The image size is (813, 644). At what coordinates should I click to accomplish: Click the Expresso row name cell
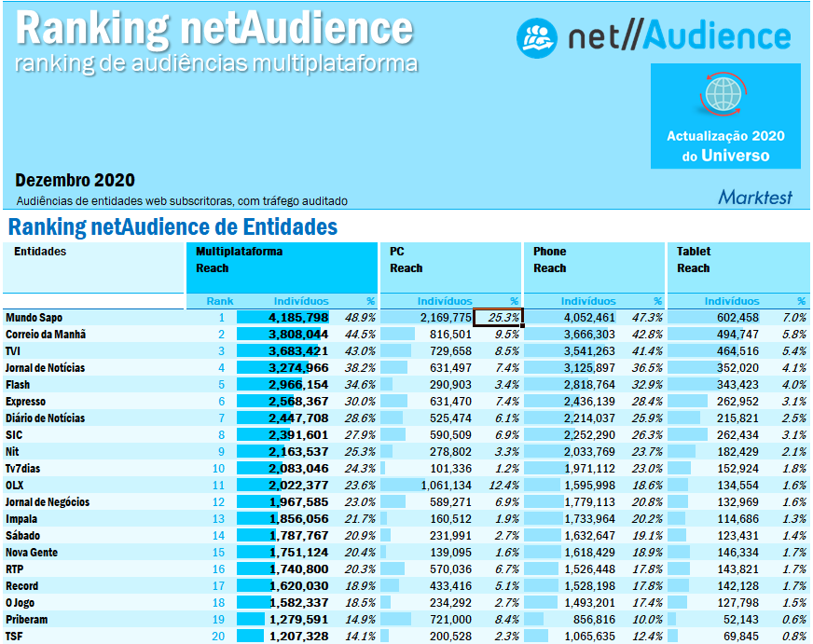[93, 402]
